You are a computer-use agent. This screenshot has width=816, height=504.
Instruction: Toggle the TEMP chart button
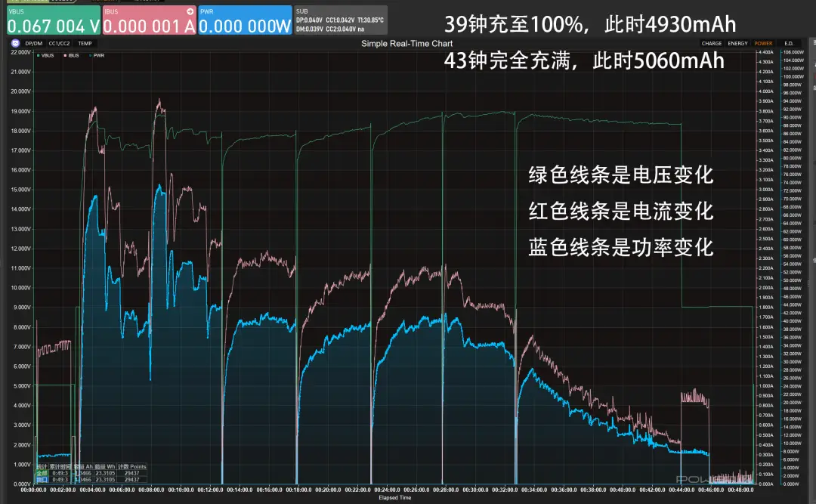(85, 44)
